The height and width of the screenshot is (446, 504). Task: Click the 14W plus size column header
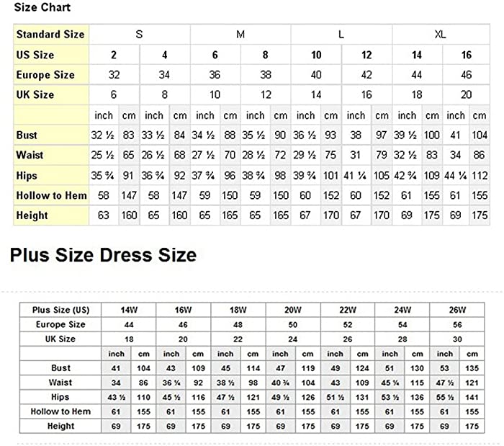point(129,310)
